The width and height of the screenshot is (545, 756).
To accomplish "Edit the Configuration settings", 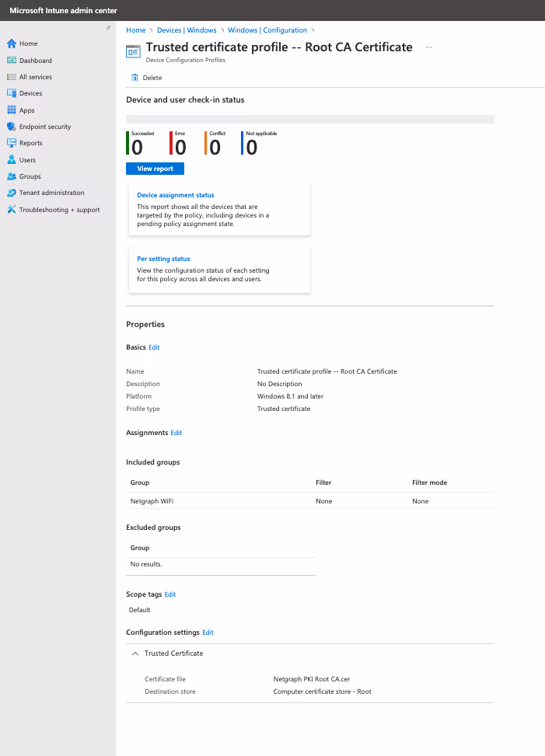I will 208,632.
